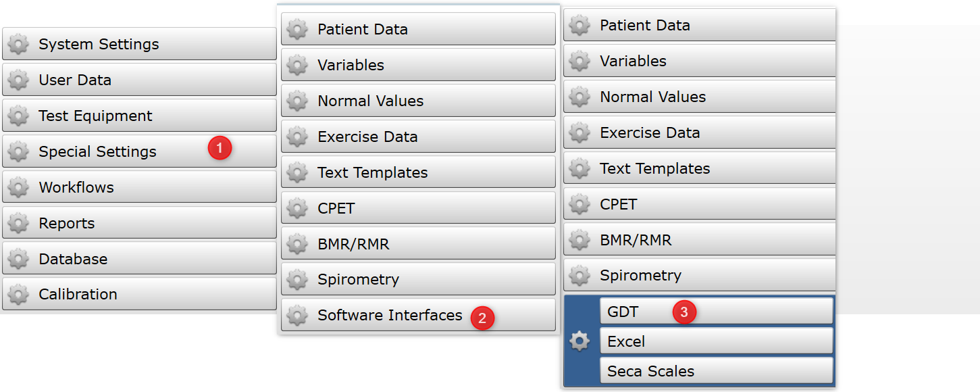Open the Reports settings entry

coord(139,223)
